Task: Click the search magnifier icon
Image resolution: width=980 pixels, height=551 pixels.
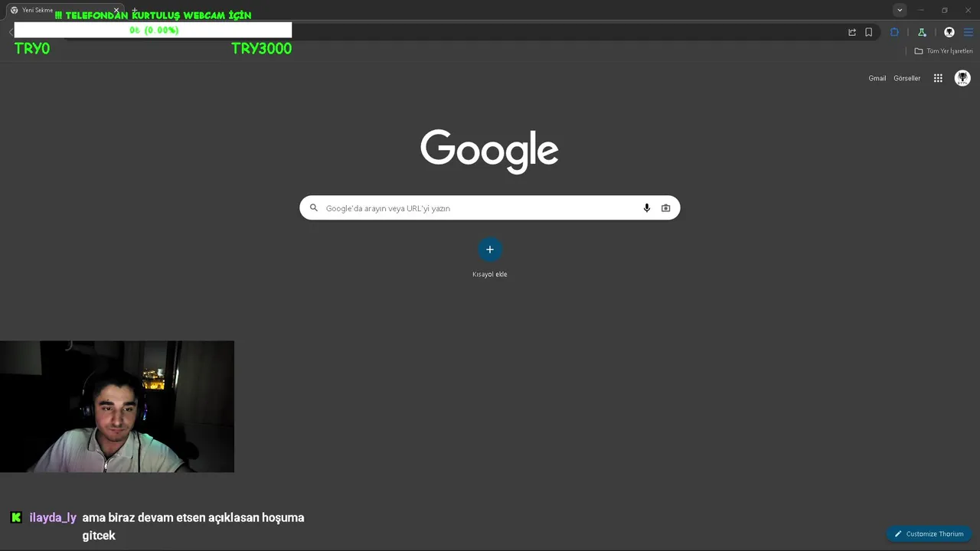Action: tap(313, 207)
